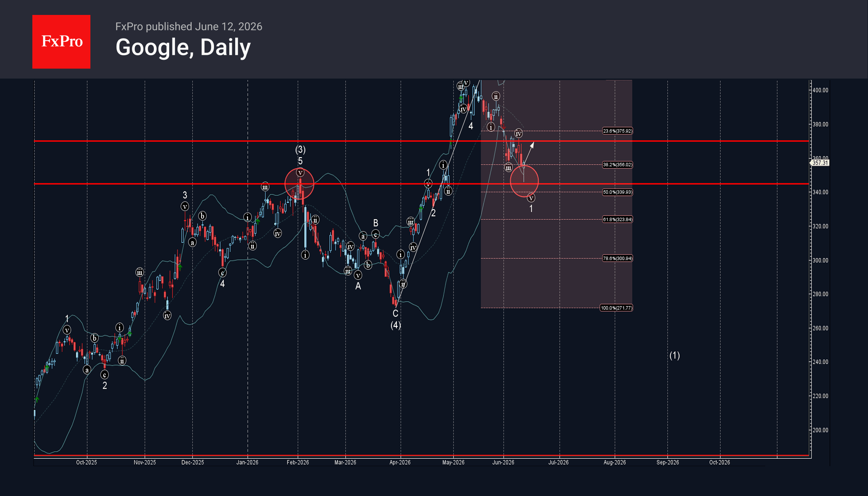Image resolution: width=868 pixels, height=496 pixels.
Task: Select the "Google, Daily" chart title
Action: tap(183, 47)
